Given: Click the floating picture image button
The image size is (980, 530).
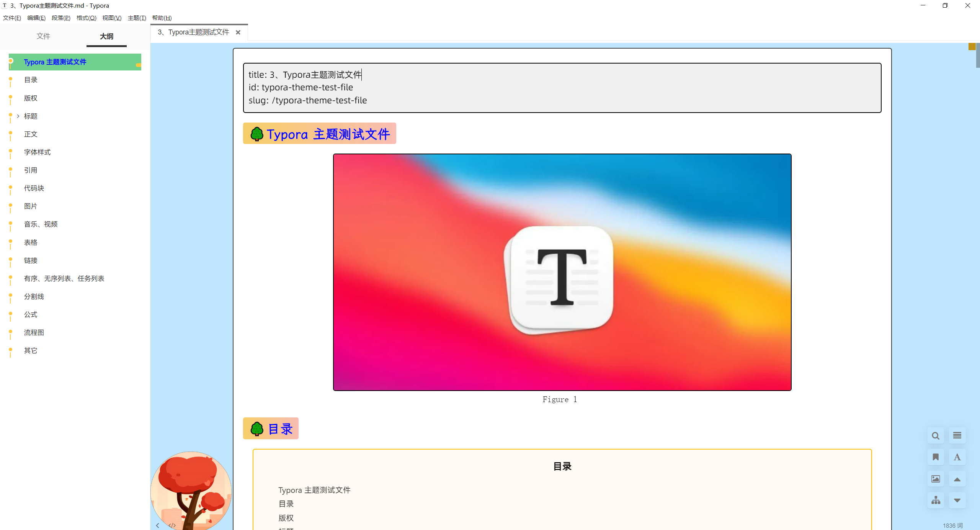Looking at the screenshot, I should tap(936, 479).
